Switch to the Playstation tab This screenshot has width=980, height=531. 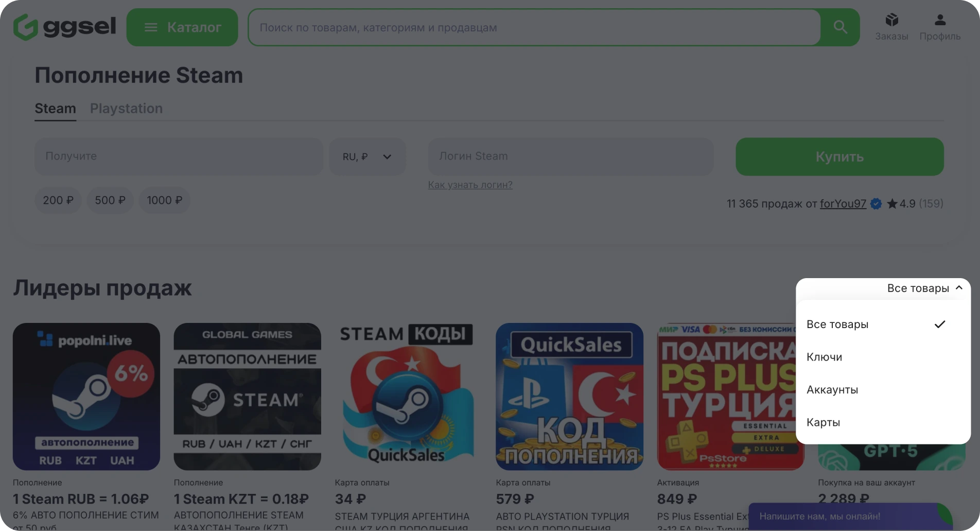pyautogui.click(x=126, y=109)
